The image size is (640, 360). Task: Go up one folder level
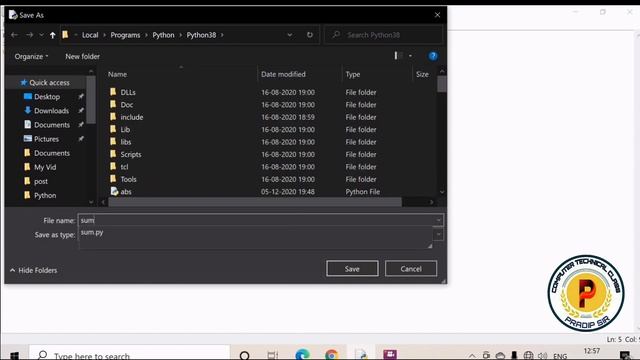click(x=52, y=35)
